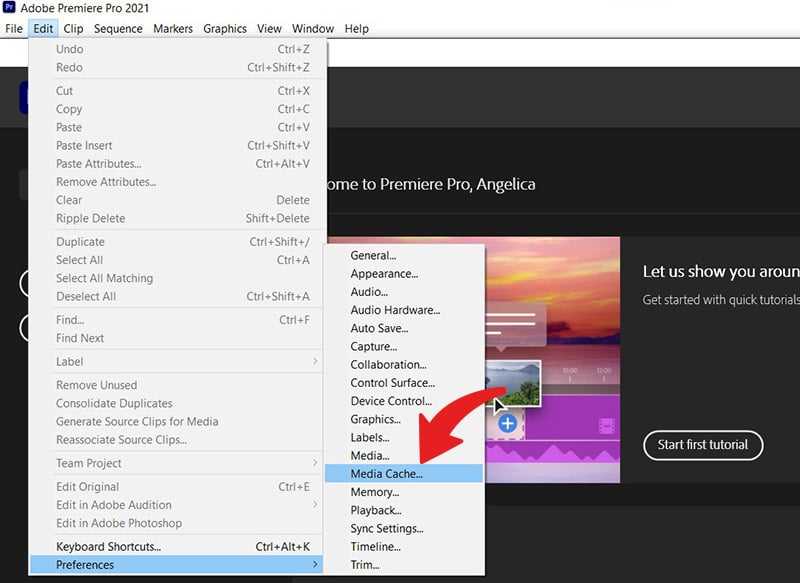Open Keyboard Shortcuts... dialog
Screen dimensions: 800x583
pyautogui.click(x=177, y=547)
